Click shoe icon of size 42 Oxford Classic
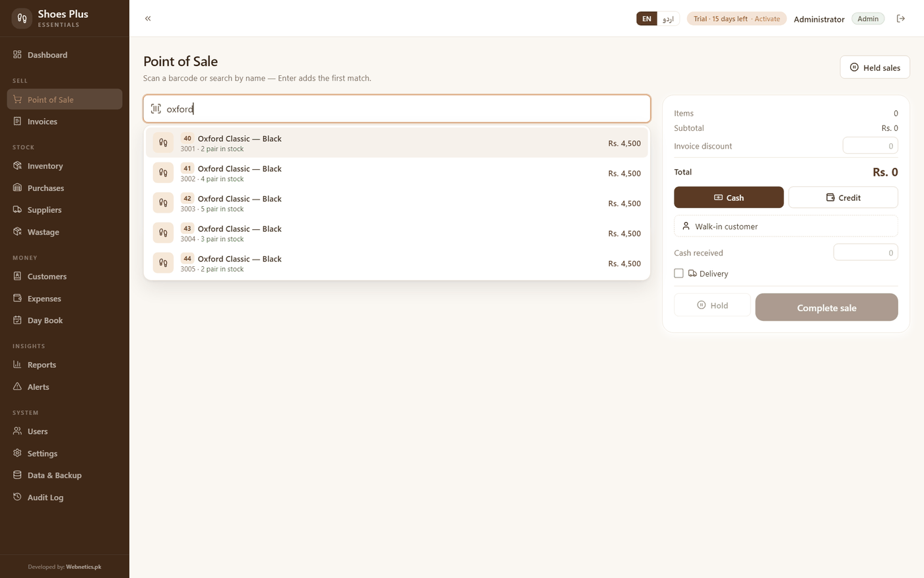924x578 pixels. click(x=163, y=203)
